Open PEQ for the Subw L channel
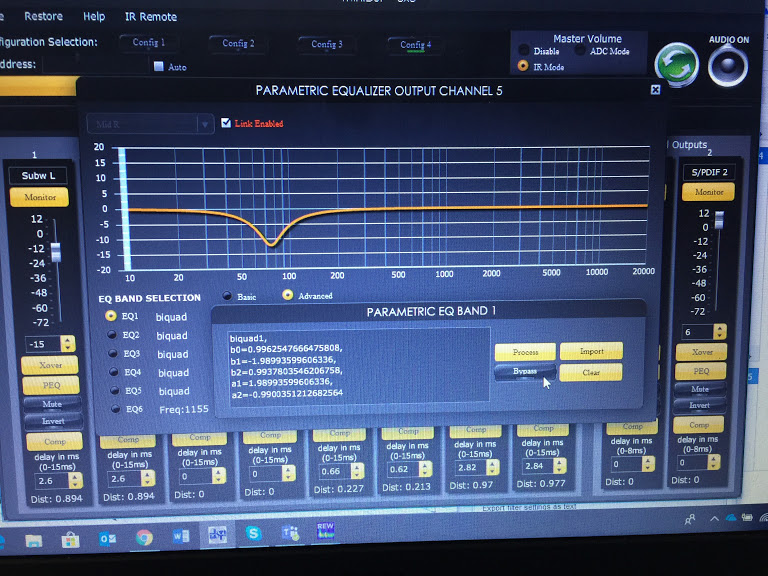 pyautogui.click(x=51, y=385)
